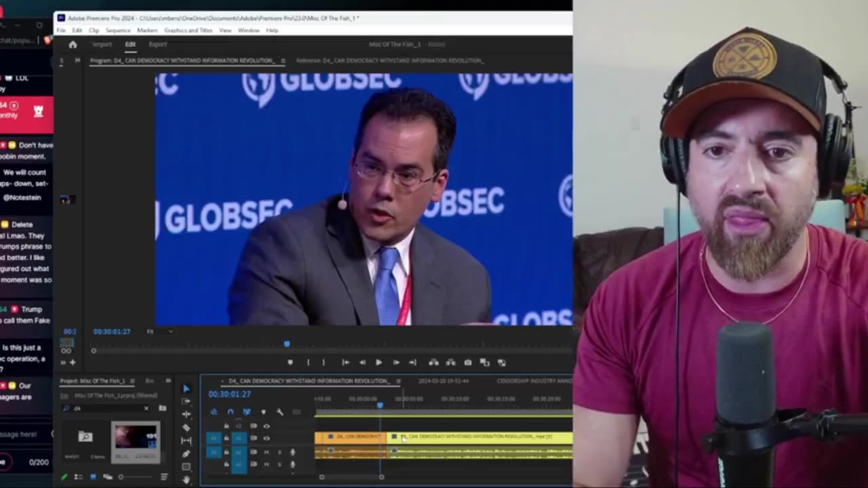The width and height of the screenshot is (868, 488).
Task: Open the Fit zoom level dropdown
Action: (x=159, y=331)
